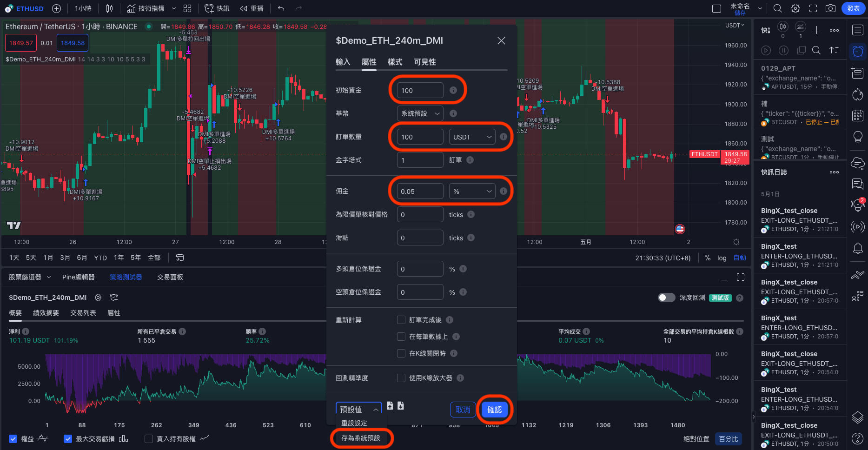Image resolution: width=868 pixels, height=450 pixels.
Task: Open the USDT price scale currency dropdown
Action: tap(735, 26)
